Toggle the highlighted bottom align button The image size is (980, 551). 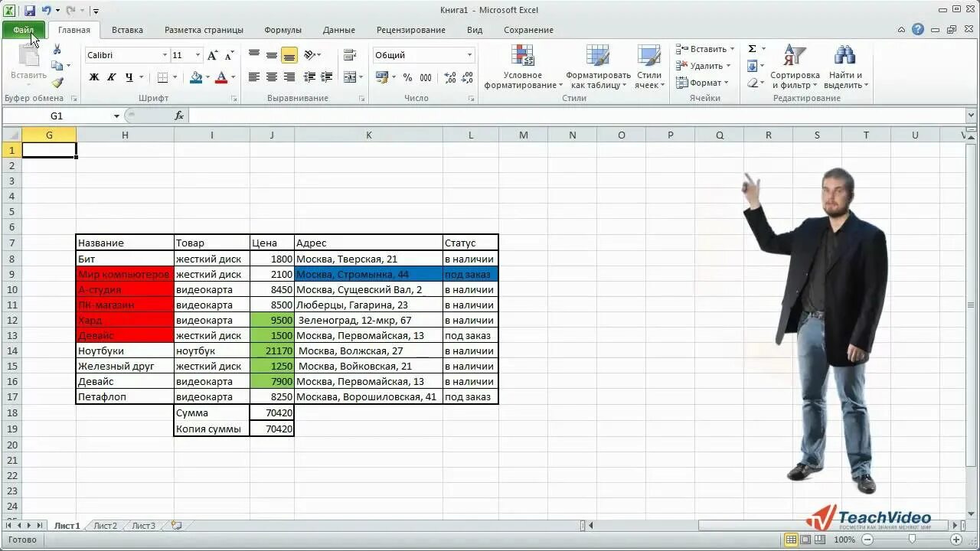pos(289,55)
